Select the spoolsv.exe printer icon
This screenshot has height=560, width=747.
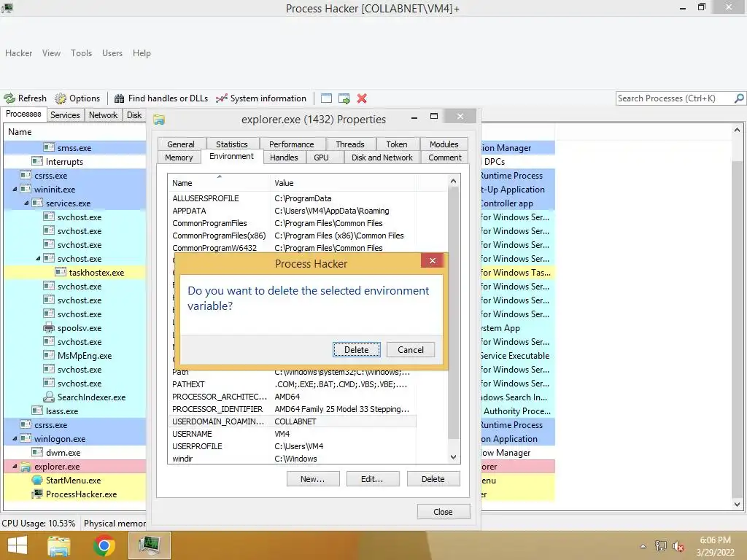tap(49, 327)
